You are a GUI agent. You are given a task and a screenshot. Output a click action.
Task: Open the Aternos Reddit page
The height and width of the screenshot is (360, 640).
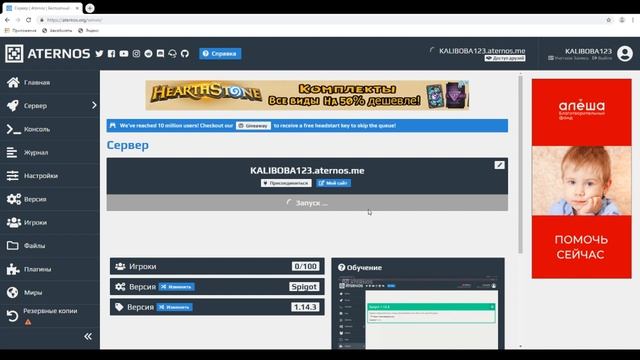click(148, 53)
